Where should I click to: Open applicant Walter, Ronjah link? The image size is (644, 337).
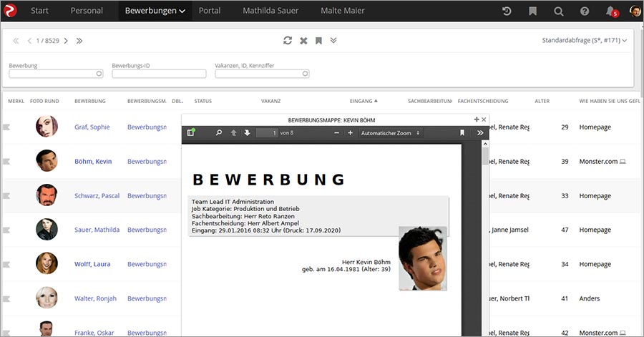click(95, 298)
